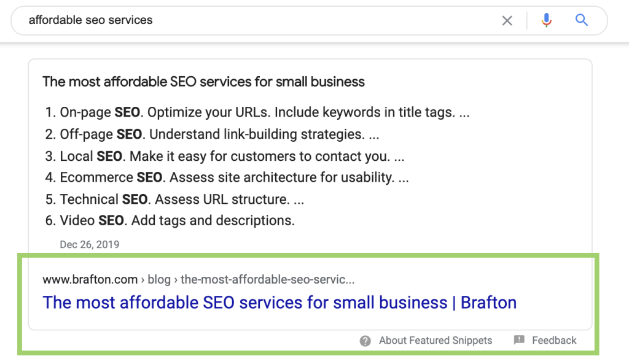Select the 'On-page SEO' list item
Viewport: 629px width, 364px height.
(257, 113)
